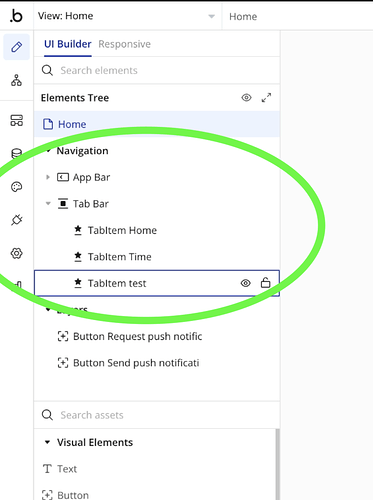Open the mobile layout icon in sidebar

[16, 120]
